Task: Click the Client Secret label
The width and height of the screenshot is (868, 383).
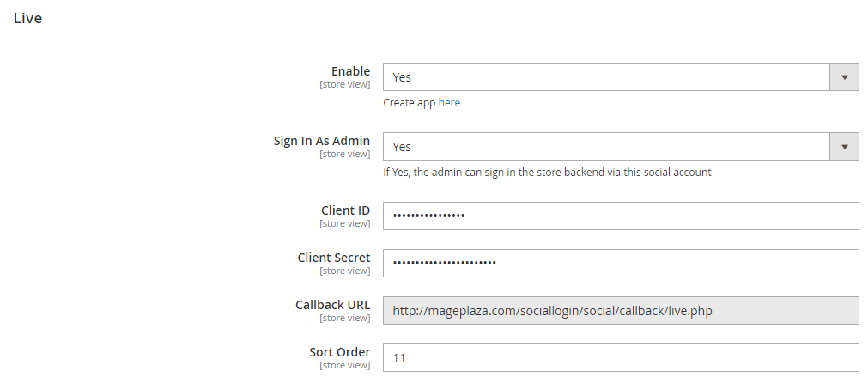Action: (x=334, y=258)
